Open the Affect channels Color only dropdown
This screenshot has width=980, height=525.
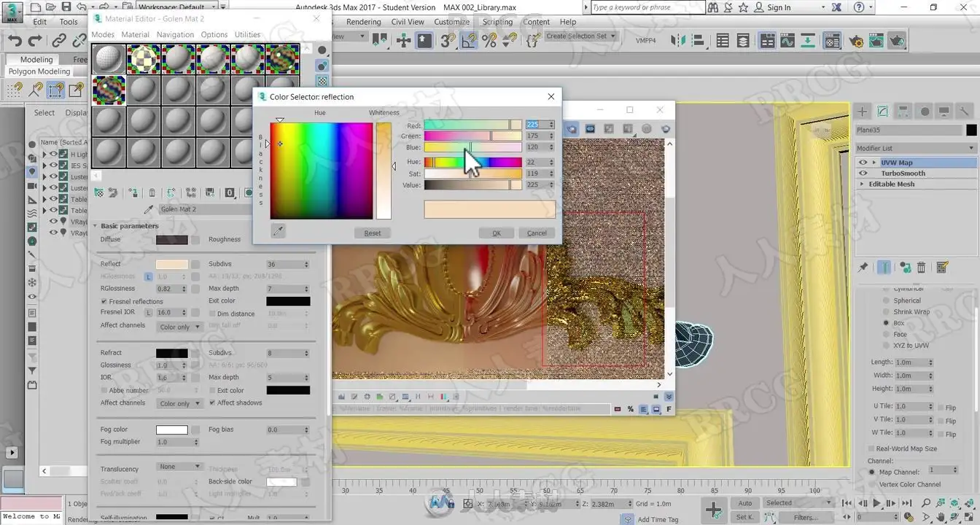pyautogui.click(x=179, y=327)
